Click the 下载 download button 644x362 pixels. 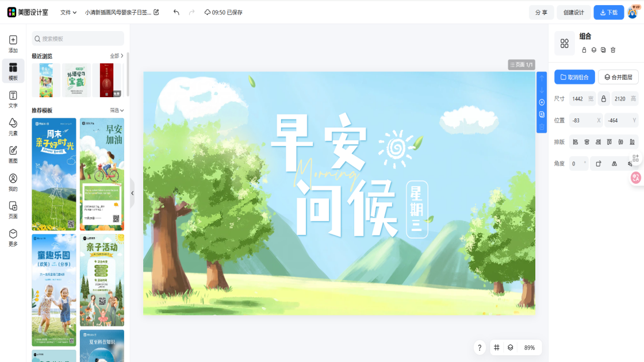[x=608, y=12]
